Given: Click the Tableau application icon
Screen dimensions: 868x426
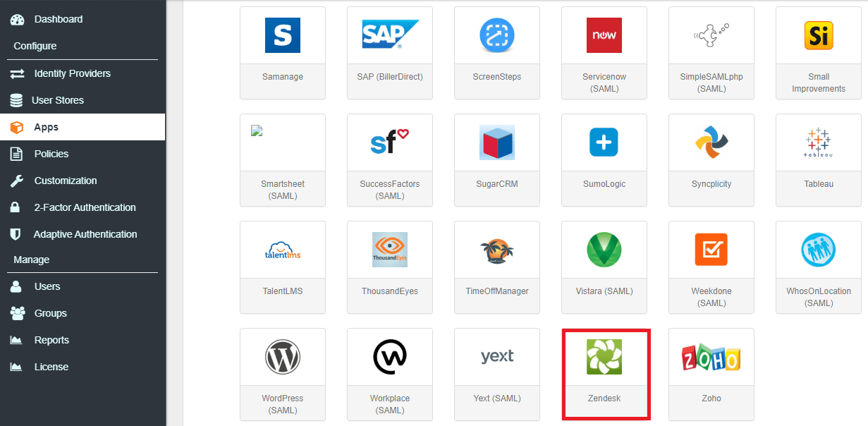Looking at the screenshot, I should pyautogui.click(x=818, y=142).
